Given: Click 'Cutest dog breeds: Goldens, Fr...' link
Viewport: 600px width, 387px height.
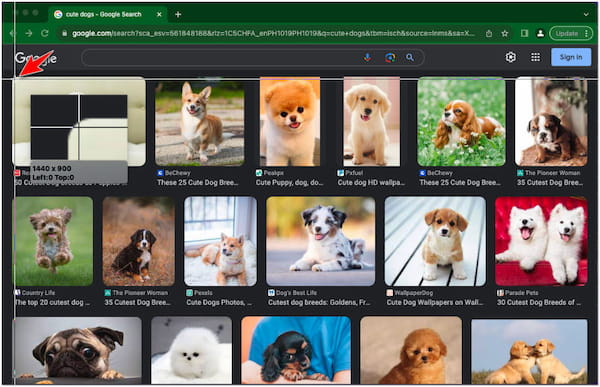Looking at the screenshot, I should point(319,302).
